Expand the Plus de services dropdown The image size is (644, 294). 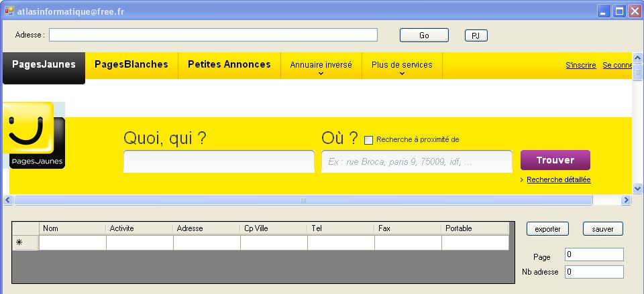402,66
